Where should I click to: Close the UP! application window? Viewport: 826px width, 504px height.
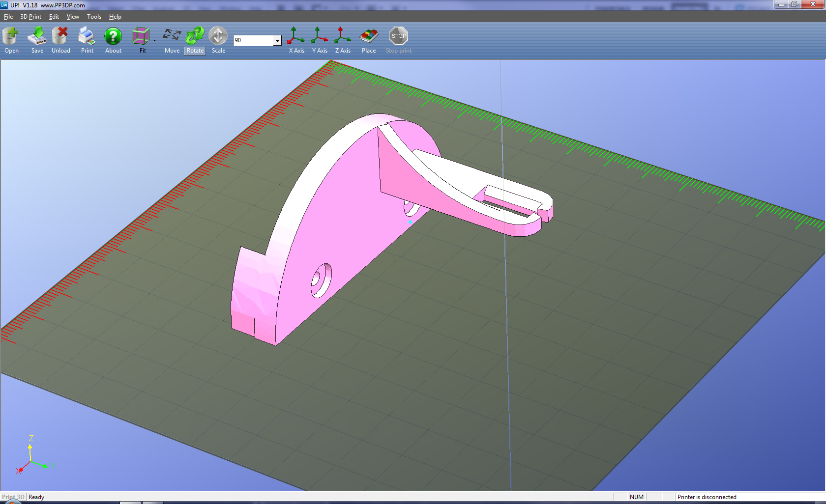tap(813, 4)
